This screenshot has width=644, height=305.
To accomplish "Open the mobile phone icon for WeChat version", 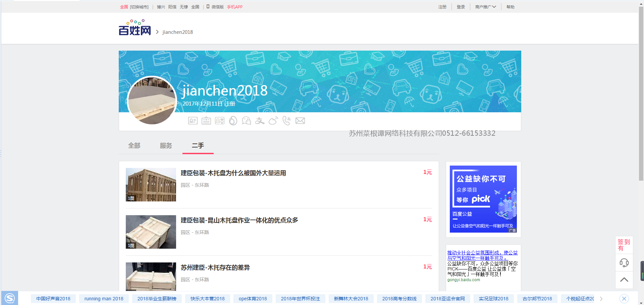I will (x=208, y=7).
